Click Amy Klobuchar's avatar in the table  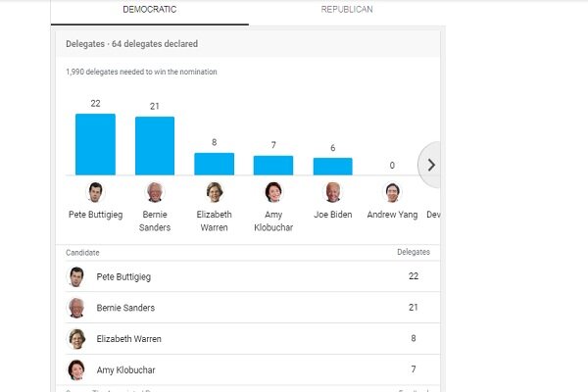tap(76, 370)
